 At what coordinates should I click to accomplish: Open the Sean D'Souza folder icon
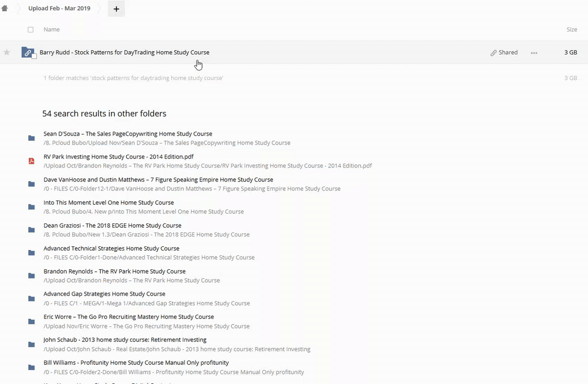(x=31, y=138)
